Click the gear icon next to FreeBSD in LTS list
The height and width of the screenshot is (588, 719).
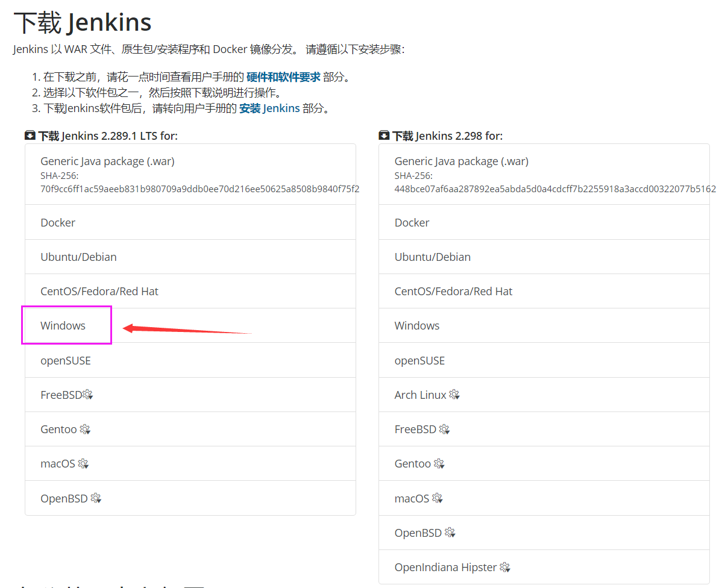pos(87,395)
